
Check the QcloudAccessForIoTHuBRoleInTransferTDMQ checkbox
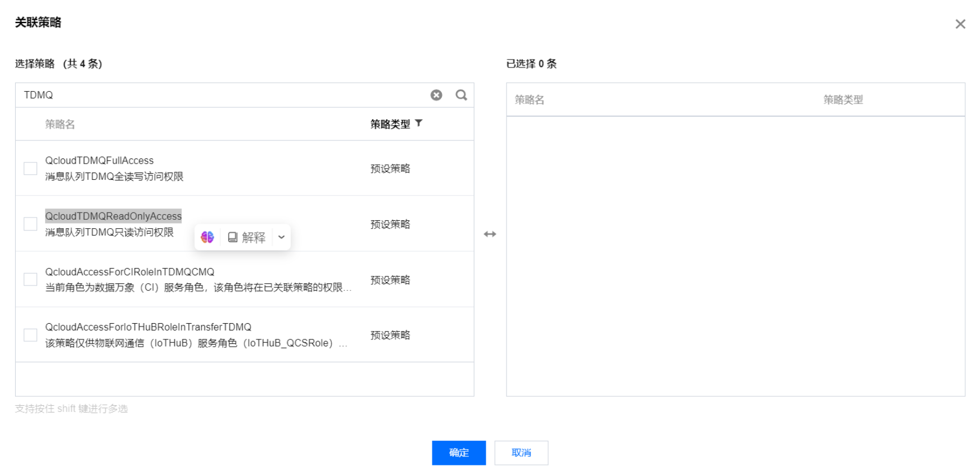pyautogui.click(x=30, y=335)
